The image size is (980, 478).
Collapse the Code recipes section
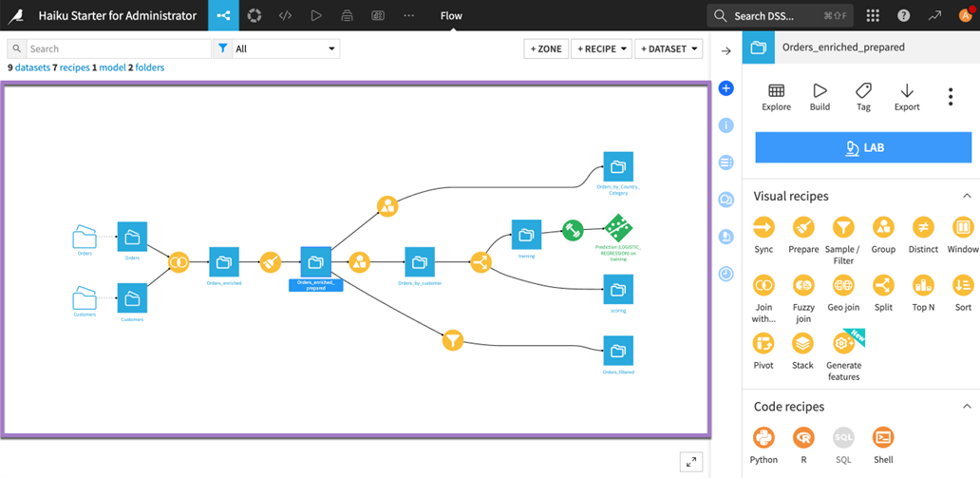(x=967, y=407)
